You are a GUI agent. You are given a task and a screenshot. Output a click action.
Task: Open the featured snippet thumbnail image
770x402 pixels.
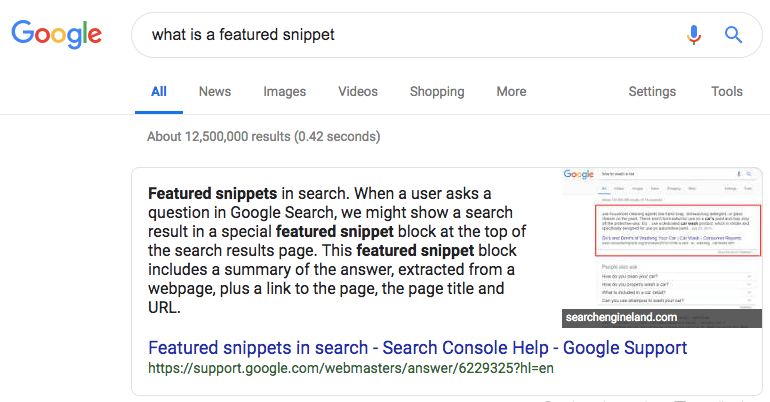(x=661, y=240)
